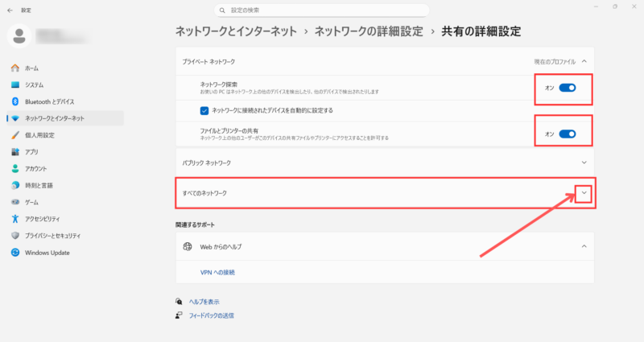
Task: Click ネットワークの詳細設定 in the breadcrumb
Action: [368, 31]
